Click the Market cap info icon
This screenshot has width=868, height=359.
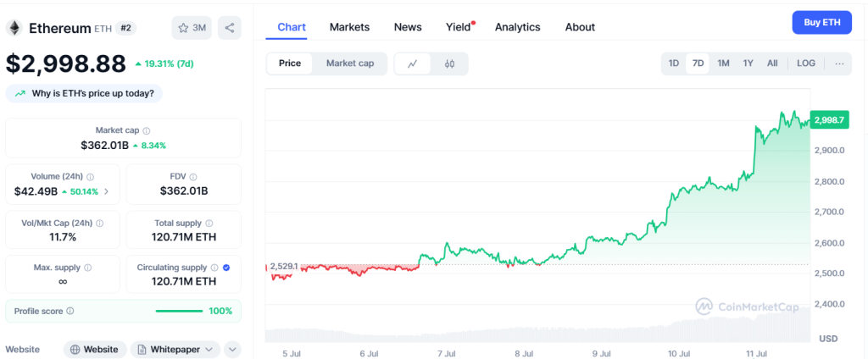[147, 131]
